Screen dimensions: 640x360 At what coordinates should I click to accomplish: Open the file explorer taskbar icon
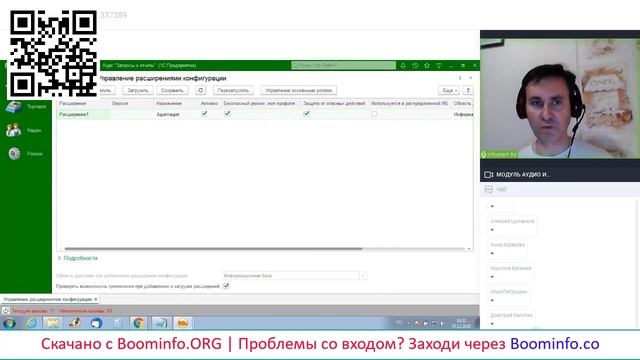tap(53, 323)
